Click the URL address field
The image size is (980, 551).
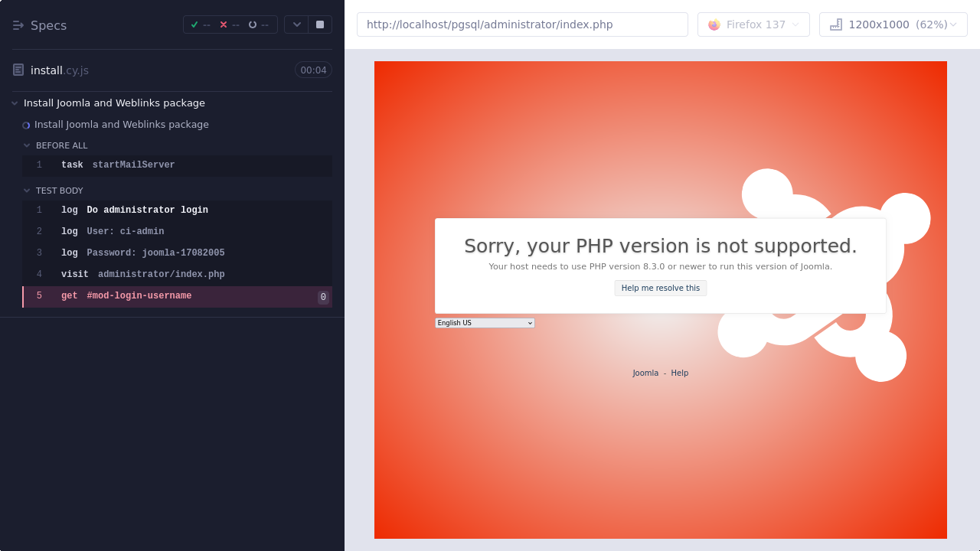[x=522, y=24]
